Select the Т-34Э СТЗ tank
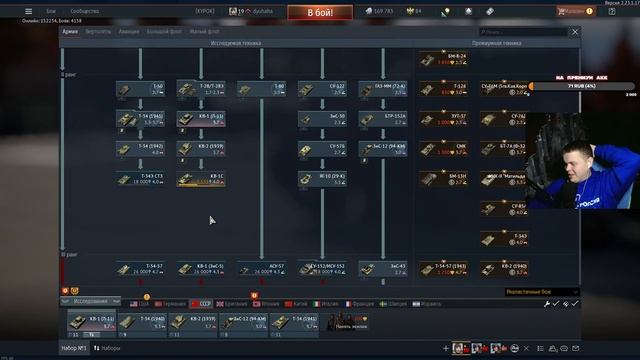Screen dimensions: 640x360 (x=140, y=179)
